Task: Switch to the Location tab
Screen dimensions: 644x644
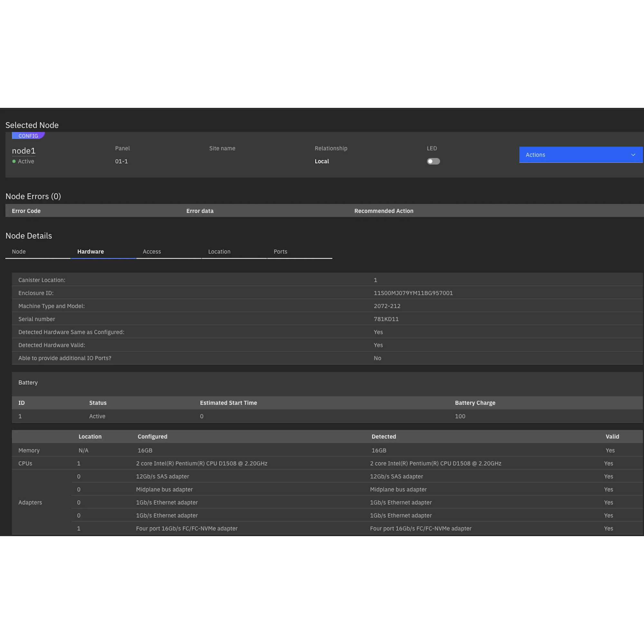Action: click(x=219, y=252)
